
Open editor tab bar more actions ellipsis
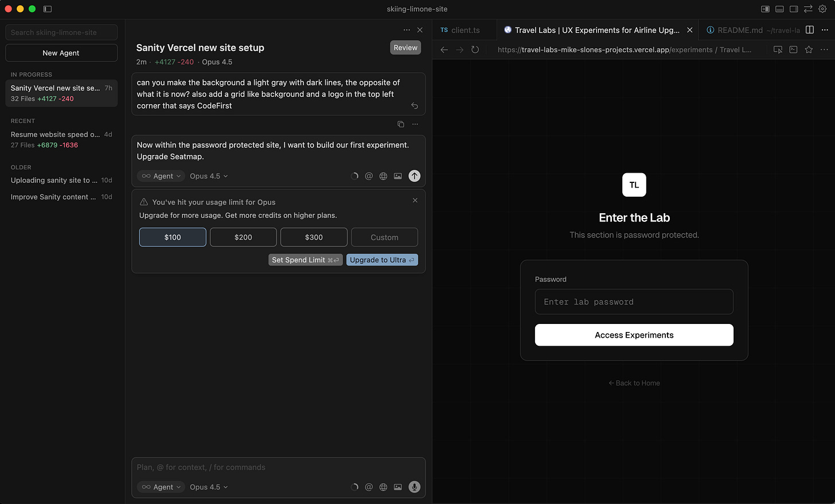pyautogui.click(x=825, y=30)
